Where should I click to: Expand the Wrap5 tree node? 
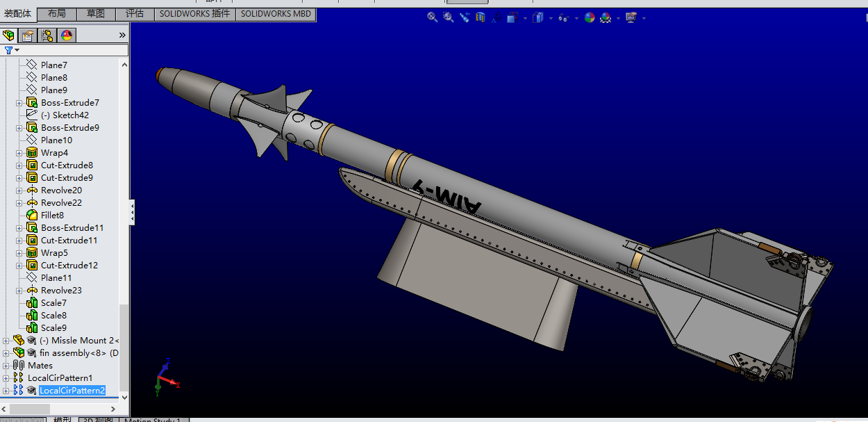point(19,253)
